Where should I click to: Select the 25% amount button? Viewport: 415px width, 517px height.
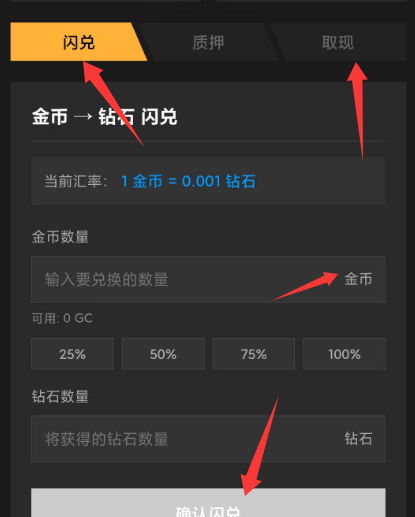(x=72, y=354)
